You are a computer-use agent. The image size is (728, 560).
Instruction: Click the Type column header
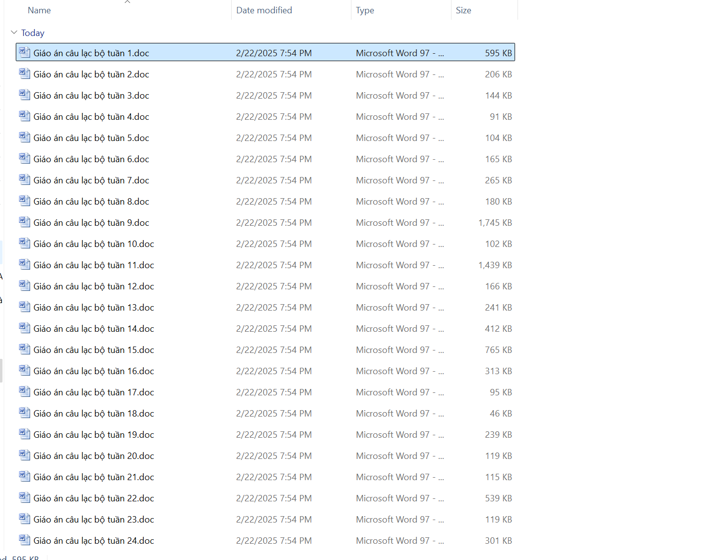tap(365, 10)
